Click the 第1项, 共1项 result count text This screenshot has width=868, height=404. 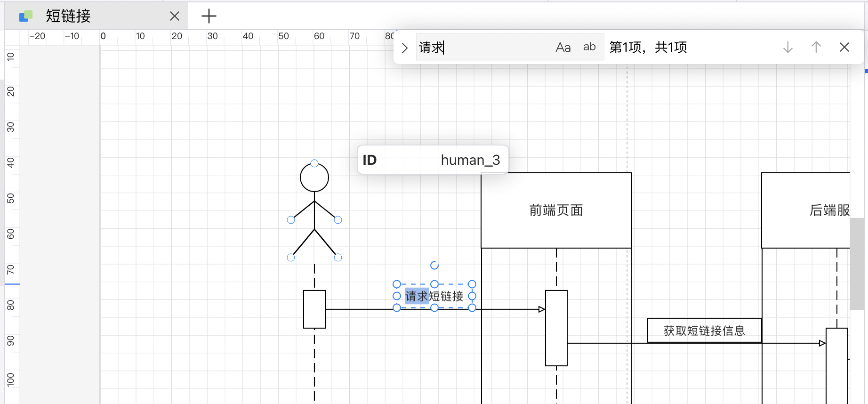tap(648, 47)
